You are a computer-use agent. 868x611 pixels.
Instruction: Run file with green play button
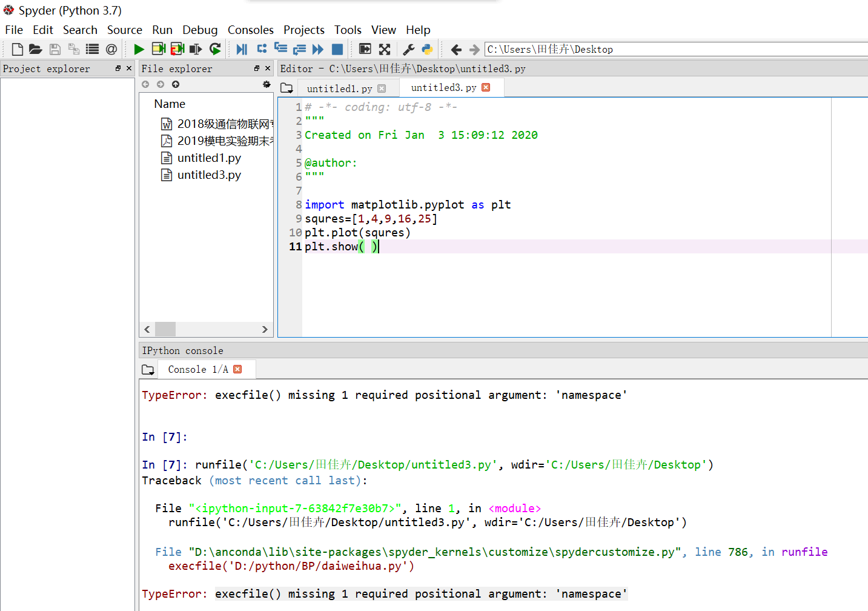click(x=139, y=49)
